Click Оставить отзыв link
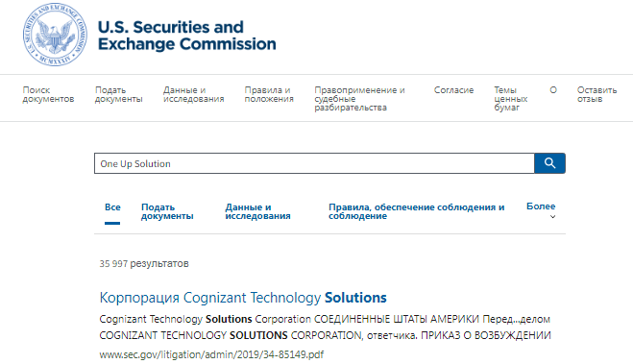Screen dimensions: 633x364 click(596, 94)
